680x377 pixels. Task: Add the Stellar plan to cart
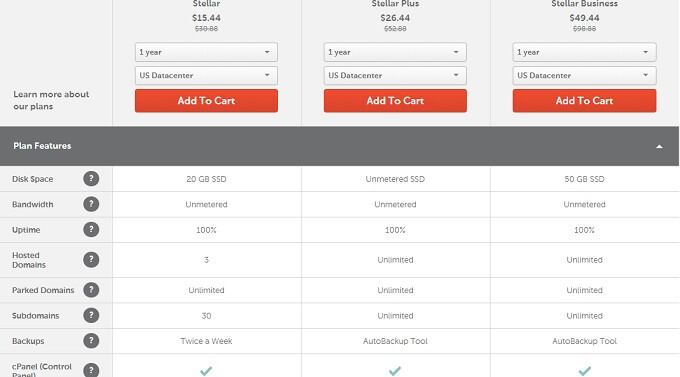206,101
